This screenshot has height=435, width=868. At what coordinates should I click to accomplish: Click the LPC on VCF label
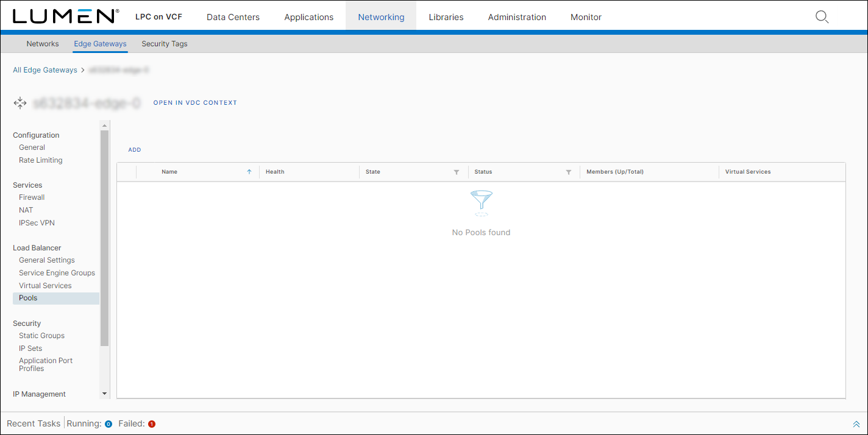point(158,17)
